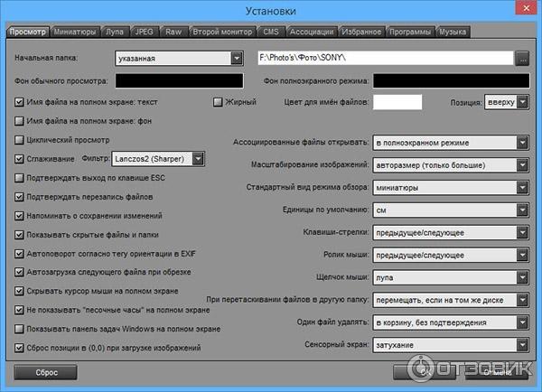The image size is (542, 392).
Task: Go to the JPEG settings tab
Action: pyautogui.click(x=145, y=33)
